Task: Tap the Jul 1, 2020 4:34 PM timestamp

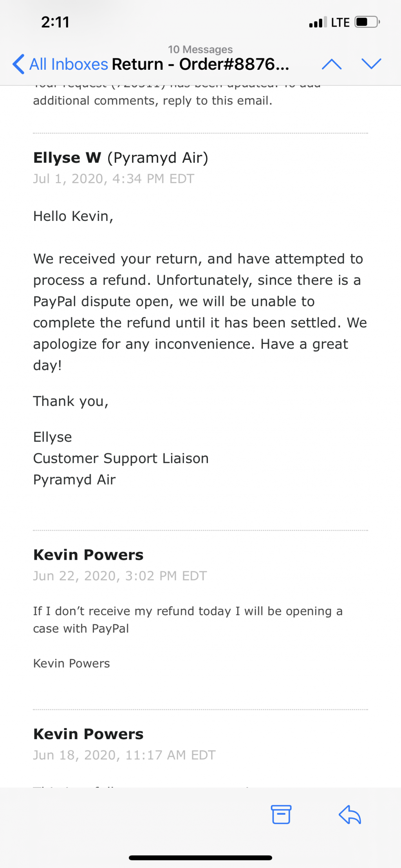Action: pyautogui.click(x=114, y=179)
